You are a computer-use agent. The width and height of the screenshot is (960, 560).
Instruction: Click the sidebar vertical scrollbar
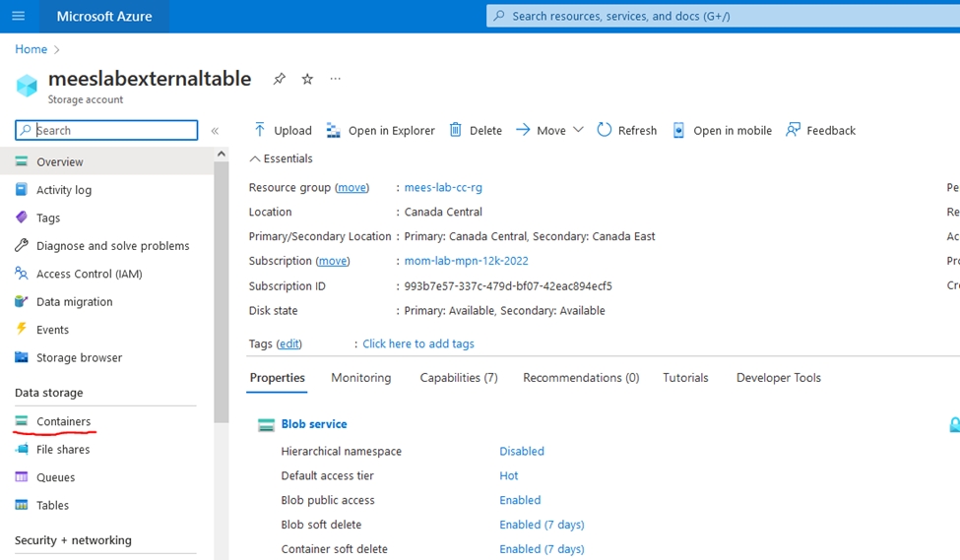click(x=222, y=295)
